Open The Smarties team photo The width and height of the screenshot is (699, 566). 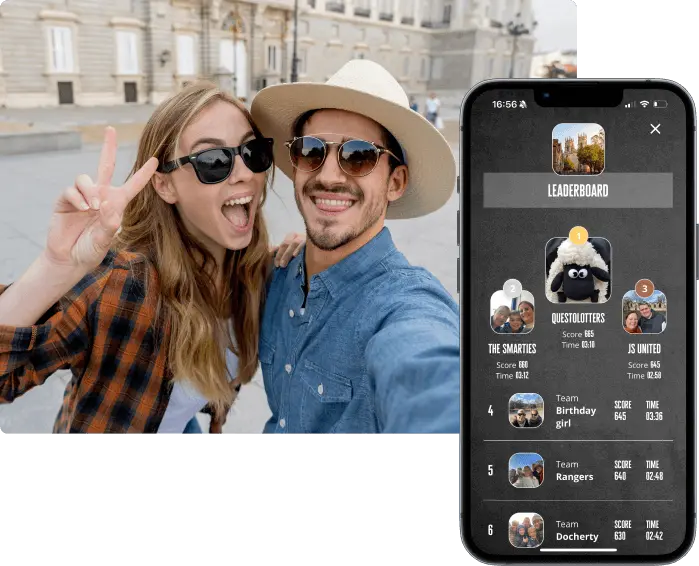click(512, 315)
